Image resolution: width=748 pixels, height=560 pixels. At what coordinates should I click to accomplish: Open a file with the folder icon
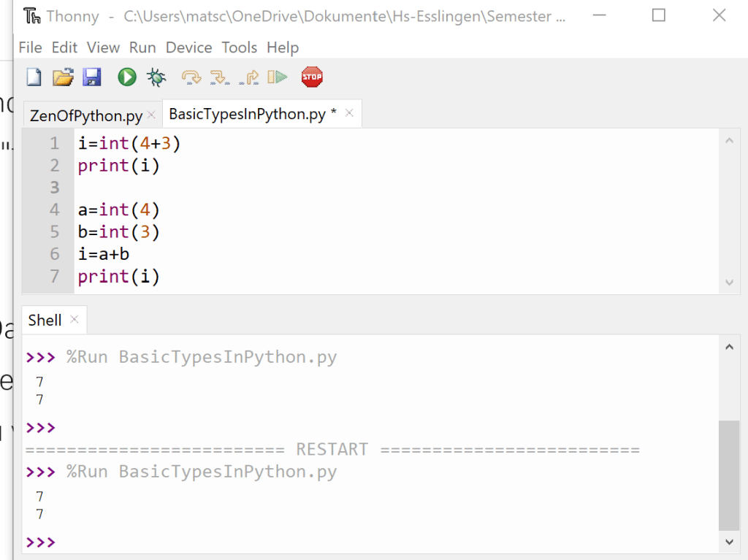tap(64, 77)
